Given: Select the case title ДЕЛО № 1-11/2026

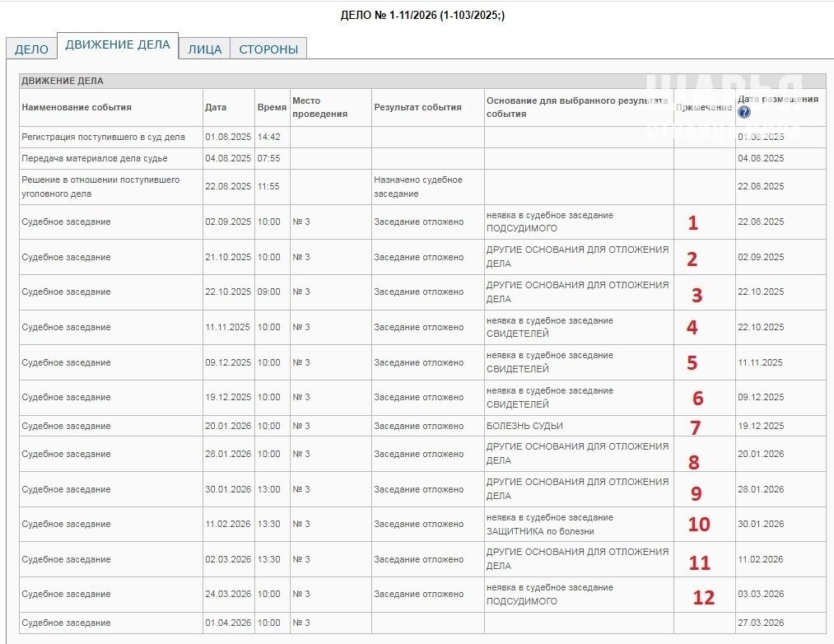Looking at the screenshot, I should 422,15.
